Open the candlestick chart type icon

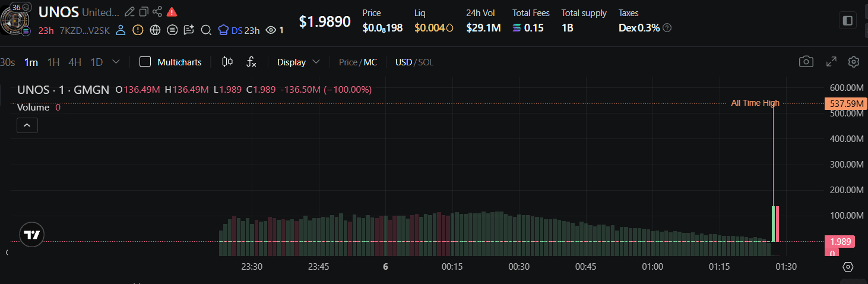(x=227, y=62)
